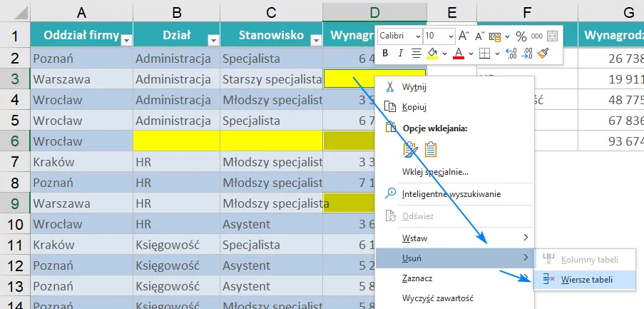Center align the cell text
This screenshot has width=644, height=309.
[x=417, y=53]
